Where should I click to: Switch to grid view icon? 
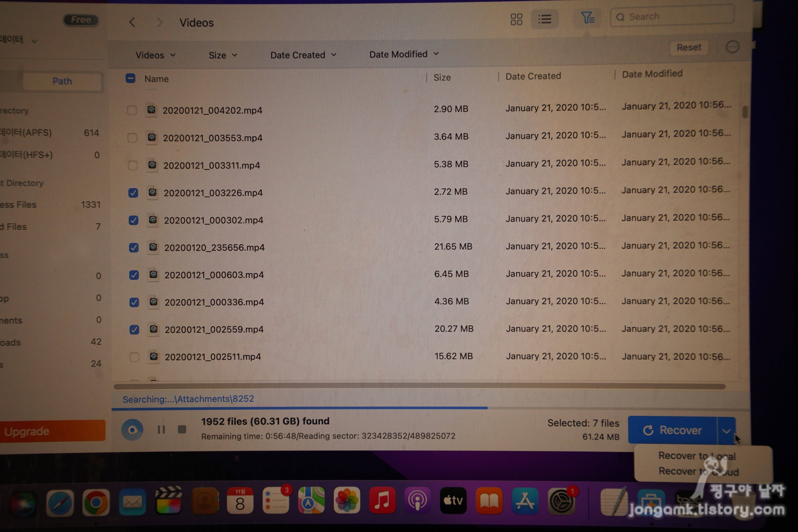pyautogui.click(x=516, y=19)
